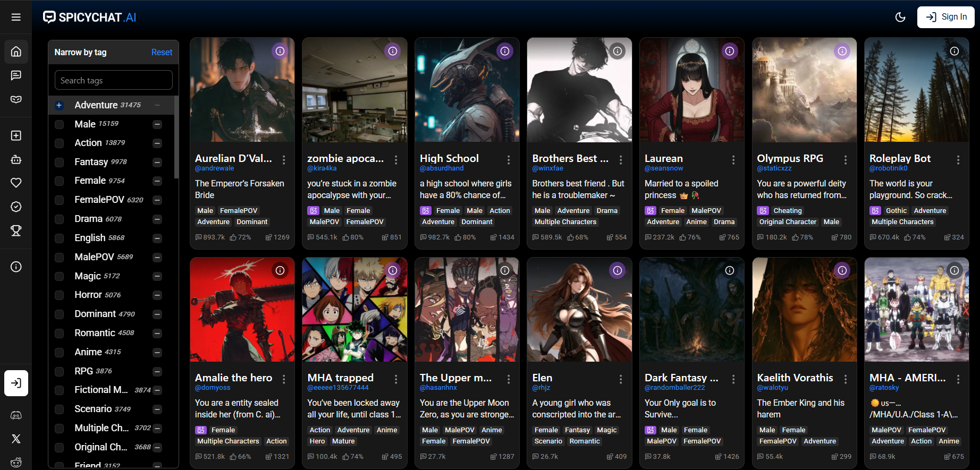The height and width of the screenshot is (470, 980).
Task: Exclude the Horror tag with minus
Action: [157, 295]
